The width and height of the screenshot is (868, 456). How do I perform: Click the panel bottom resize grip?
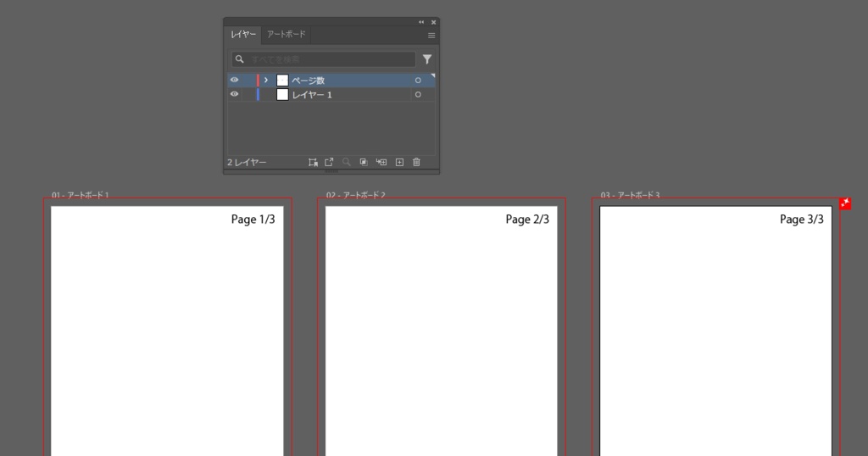[x=331, y=171]
